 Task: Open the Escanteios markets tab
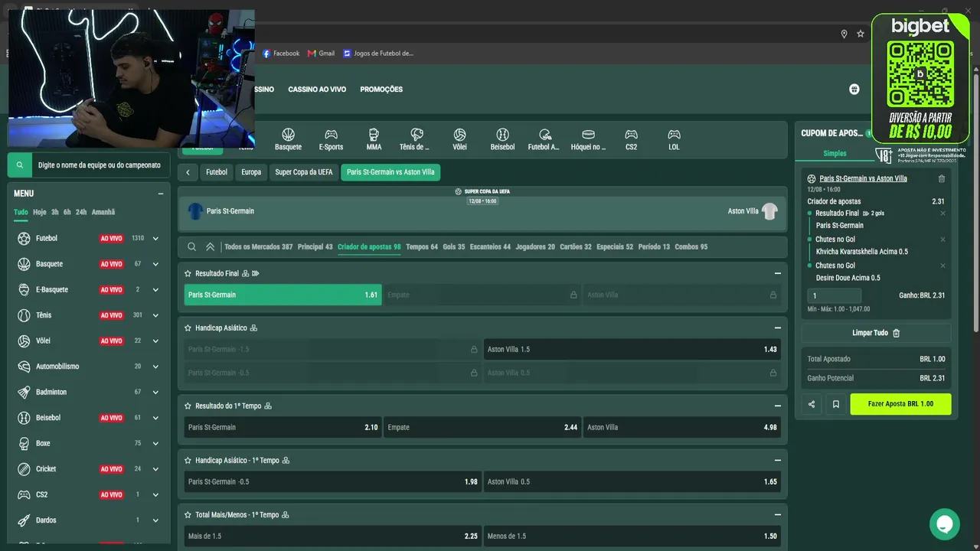coord(490,247)
